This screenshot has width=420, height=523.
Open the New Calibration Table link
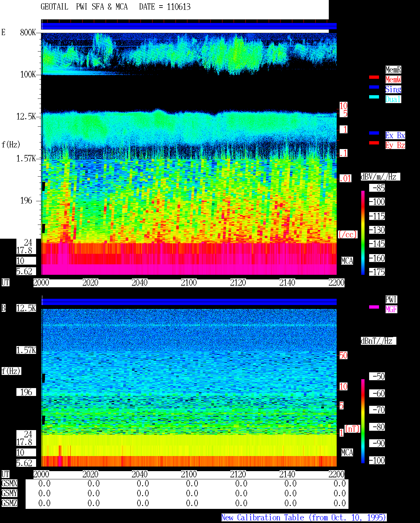pos(304,518)
